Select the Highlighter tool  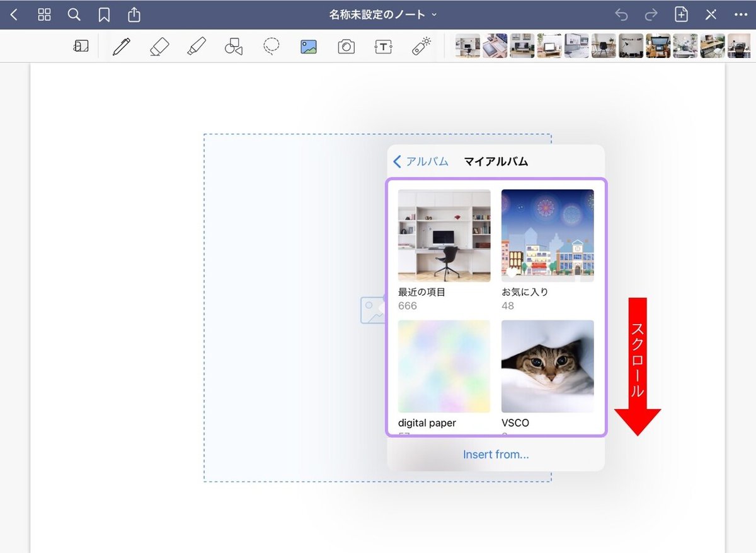pyautogui.click(x=197, y=46)
